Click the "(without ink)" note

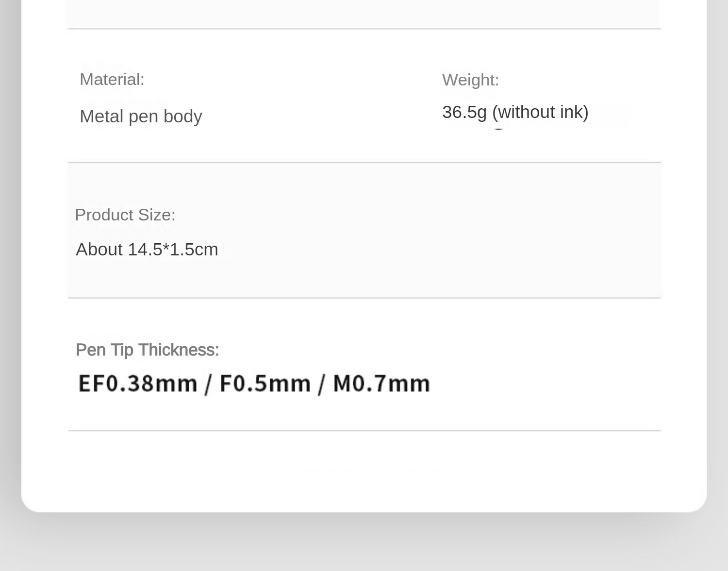[x=540, y=112]
